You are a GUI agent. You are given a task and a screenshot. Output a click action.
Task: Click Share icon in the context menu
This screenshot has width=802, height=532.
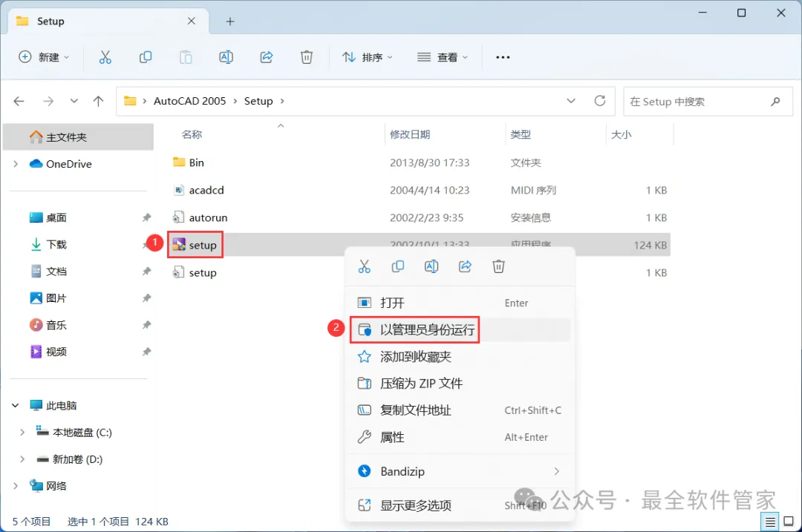coord(465,266)
